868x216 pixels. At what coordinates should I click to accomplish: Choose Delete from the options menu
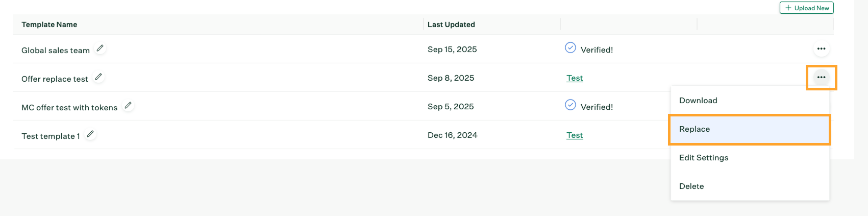[691, 186]
